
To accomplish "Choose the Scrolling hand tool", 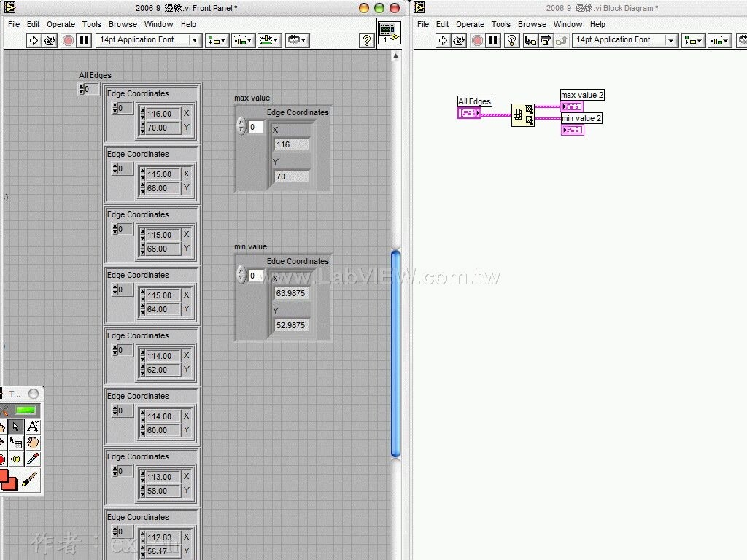I will click(34, 442).
